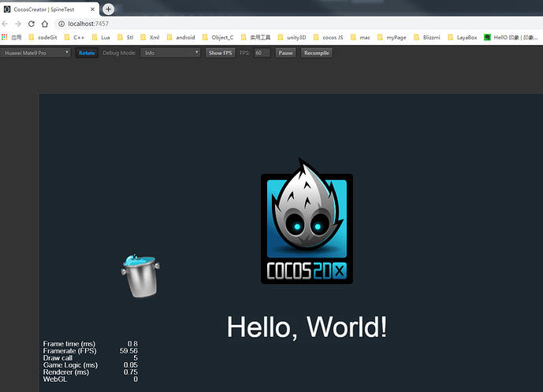This screenshot has width=543, height=392.
Task: Open the unity3D bookmark folder
Action: [x=292, y=37]
